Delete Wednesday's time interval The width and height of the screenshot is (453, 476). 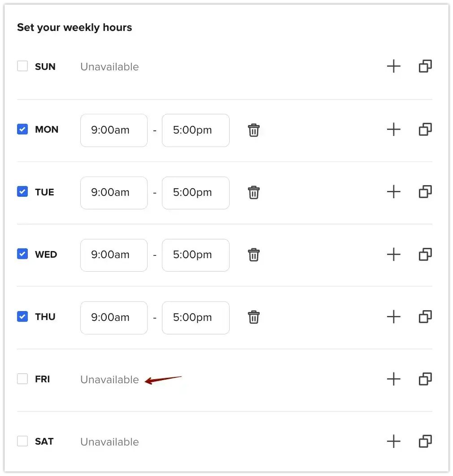[x=253, y=255]
